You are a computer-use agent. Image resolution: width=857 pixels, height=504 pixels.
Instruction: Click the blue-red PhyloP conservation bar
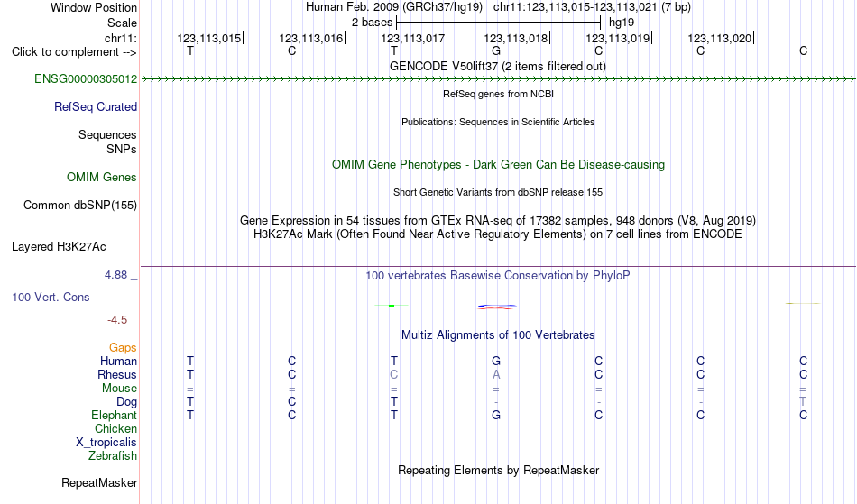tap(497, 307)
